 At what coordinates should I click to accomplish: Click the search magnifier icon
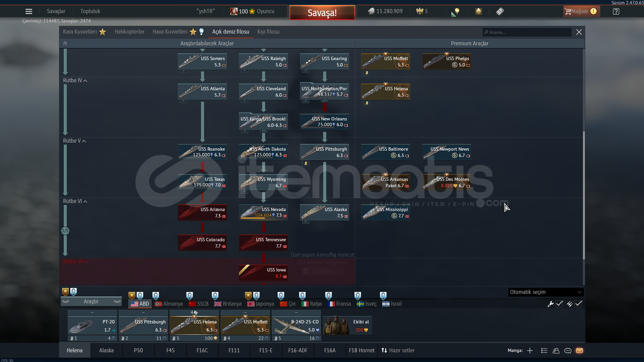486,32
